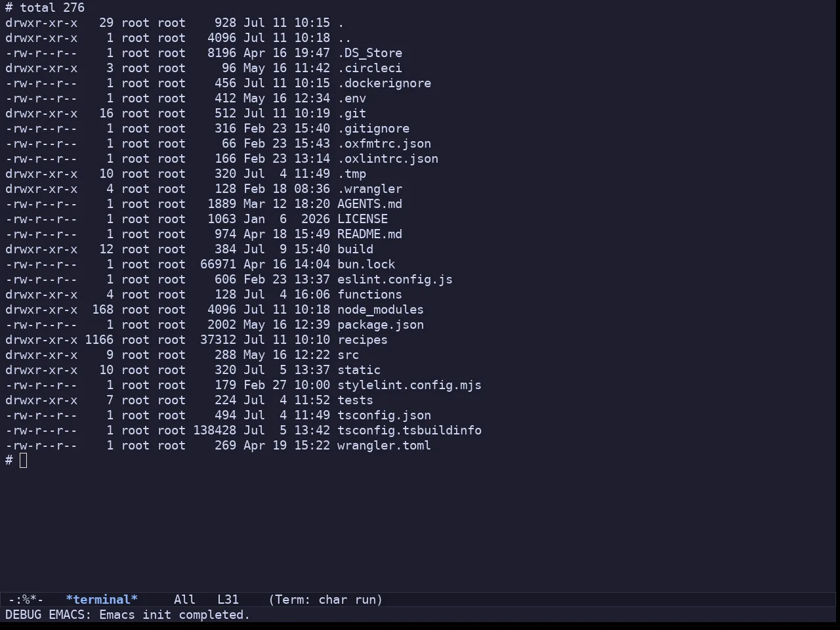Click the (Term: char run) mode indicator
Image resolution: width=840 pixels, height=630 pixels.
pyautogui.click(x=325, y=600)
